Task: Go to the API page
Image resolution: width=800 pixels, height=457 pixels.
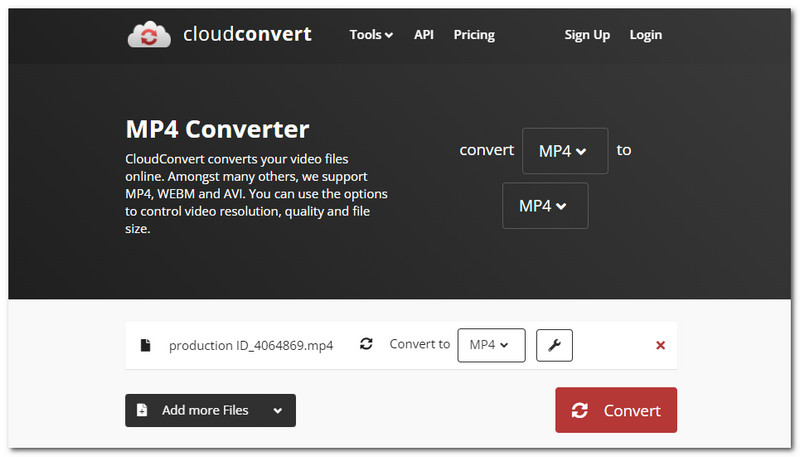Action: click(x=424, y=35)
